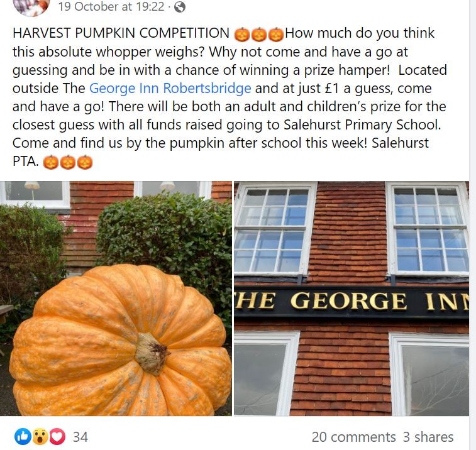Click the red heart Love reaction icon
This screenshot has height=450, width=476.
(57, 437)
